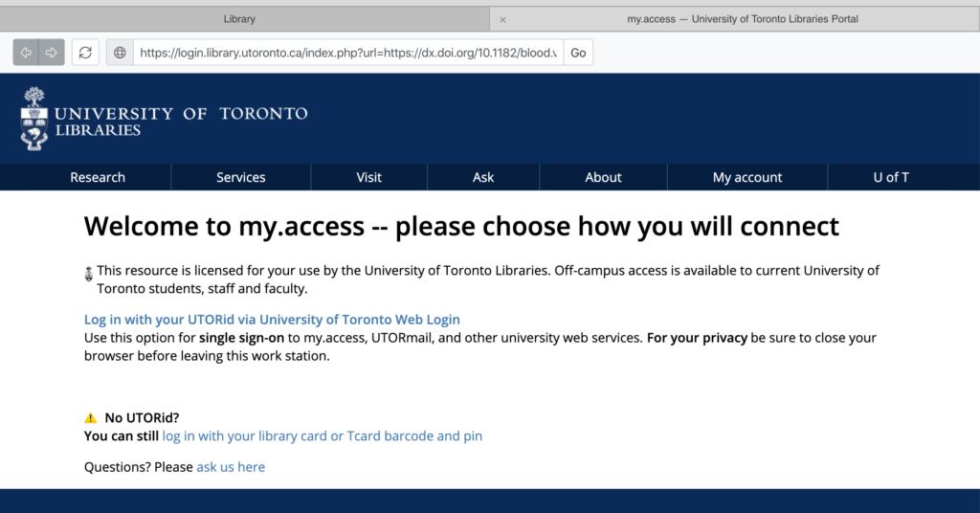Switch to the Library tab
The height and width of the screenshot is (513, 980).
tap(239, 19)
